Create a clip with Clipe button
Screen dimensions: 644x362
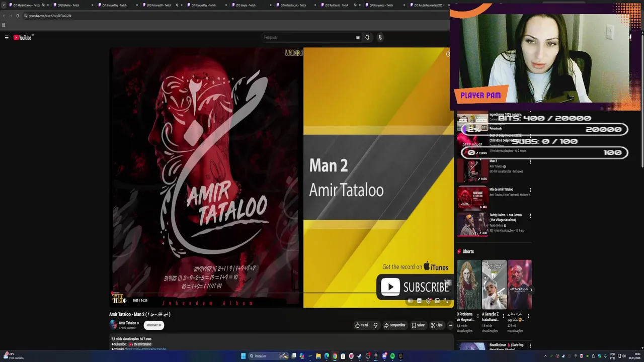[437, 325]
